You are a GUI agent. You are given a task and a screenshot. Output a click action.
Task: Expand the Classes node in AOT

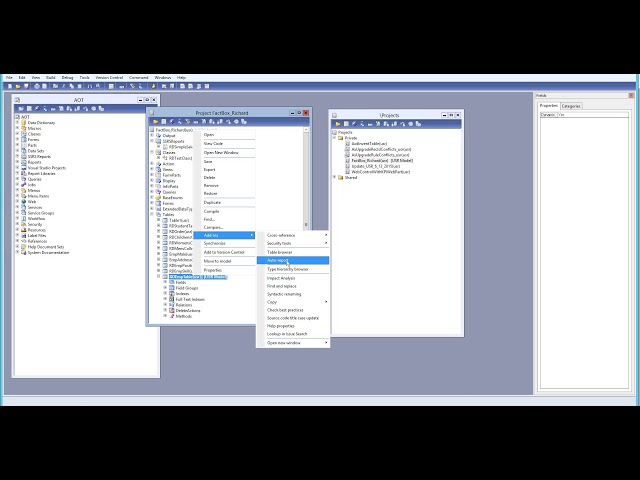tap(18, 134)
